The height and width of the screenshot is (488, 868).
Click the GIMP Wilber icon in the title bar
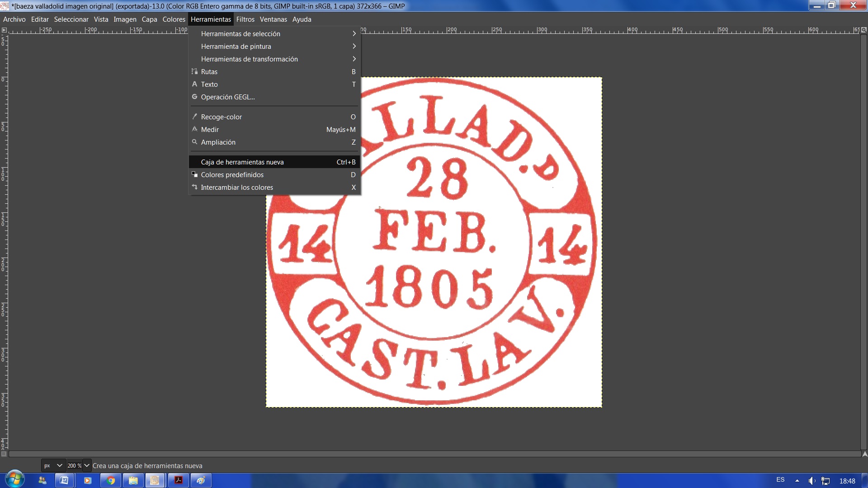5,6
